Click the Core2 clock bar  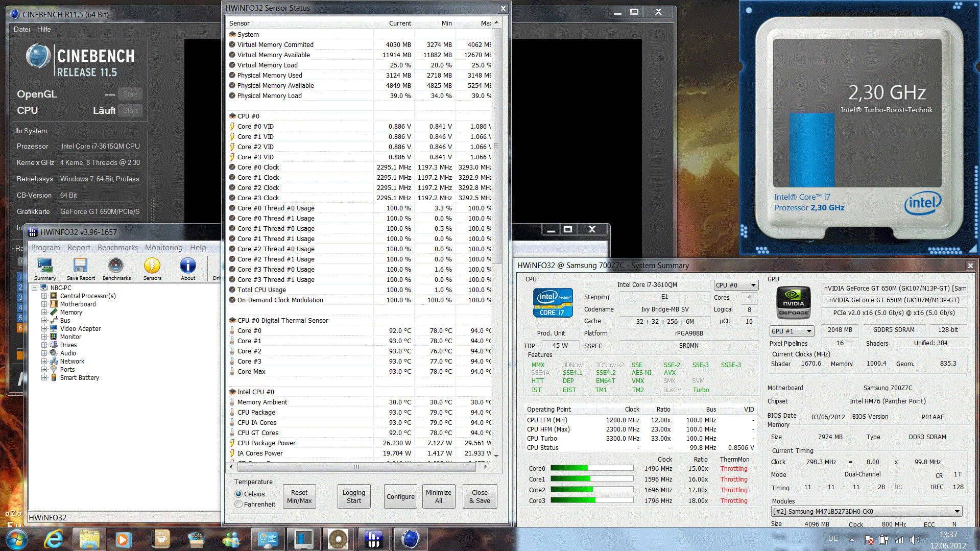coord(592,490)
